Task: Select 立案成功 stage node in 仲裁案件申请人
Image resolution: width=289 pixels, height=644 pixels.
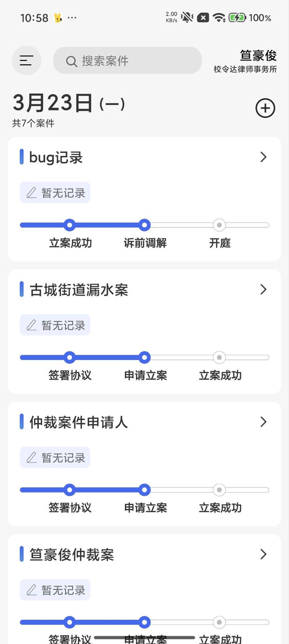Action: click(219, 490)
